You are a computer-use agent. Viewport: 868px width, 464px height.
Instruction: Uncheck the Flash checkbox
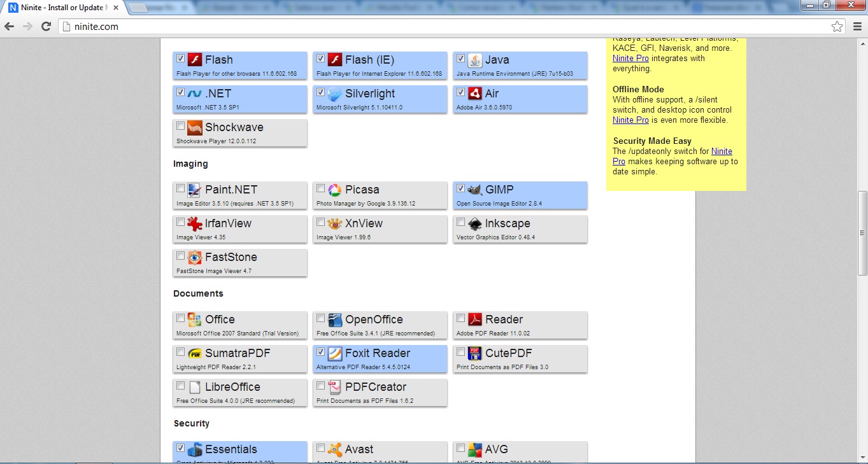coord(181,58)
